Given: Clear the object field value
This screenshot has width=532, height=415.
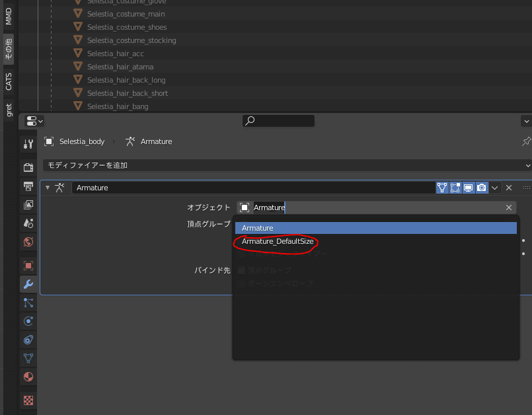Looking at the screenshot, I should point(509,207).
